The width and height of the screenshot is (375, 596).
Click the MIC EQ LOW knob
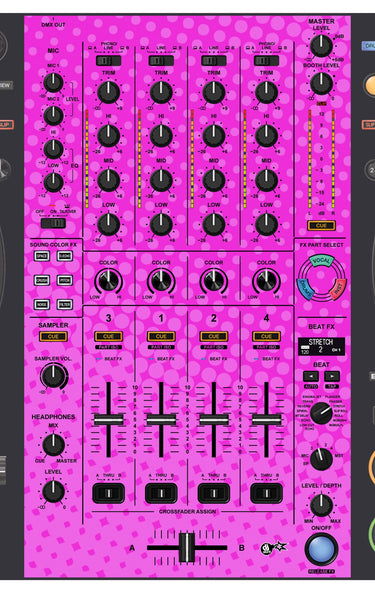(53, 182)
